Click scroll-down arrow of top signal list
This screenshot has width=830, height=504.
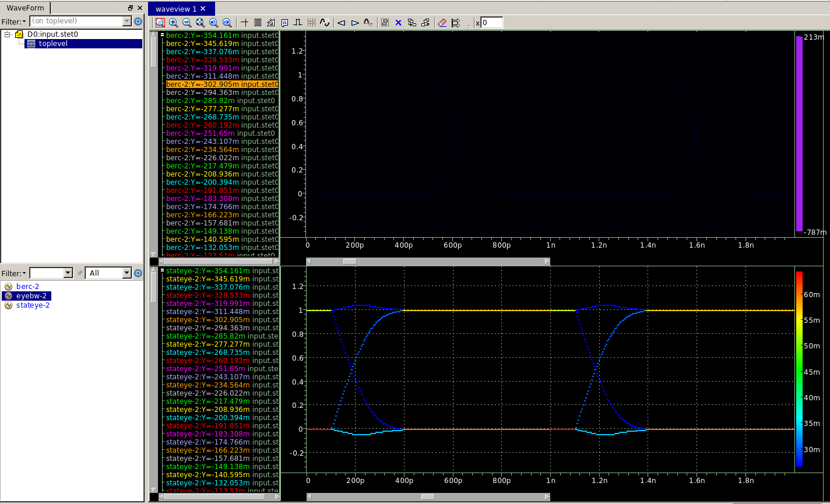pos(154,255)
